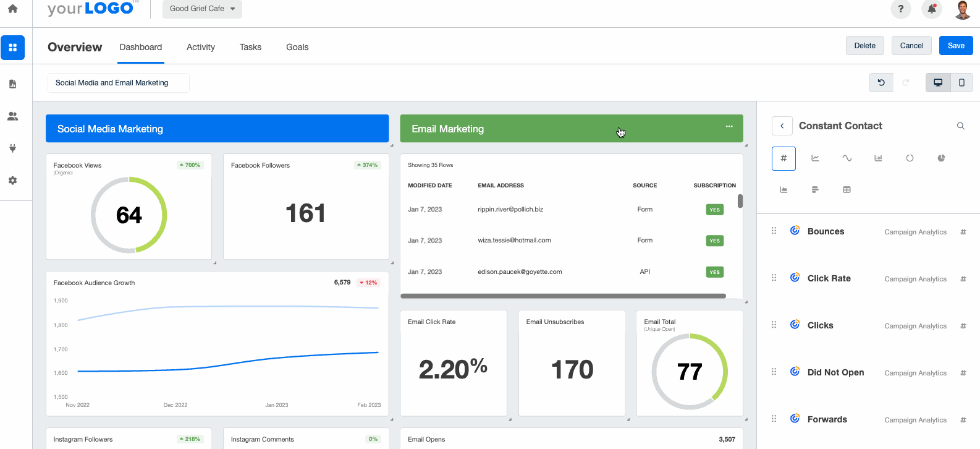Viewport: 980px width, 449px height.
Task: Open the Goals tab
Action: pos(297,47)
